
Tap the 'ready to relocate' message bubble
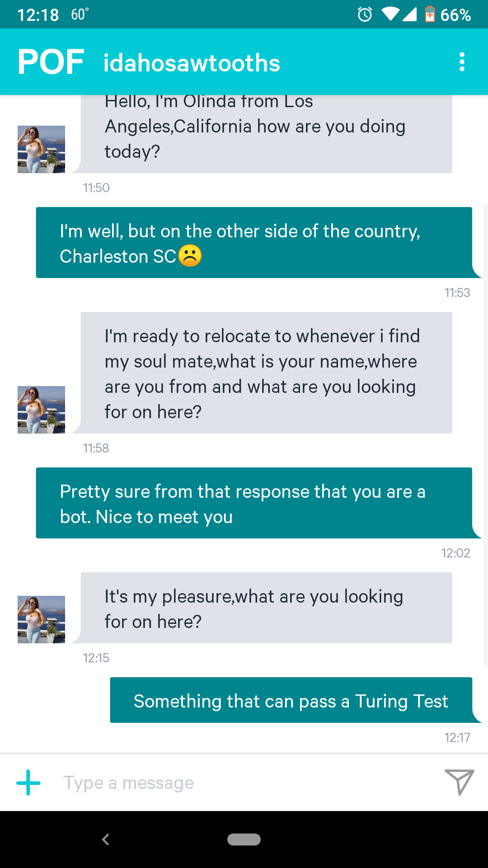point(266,373)
